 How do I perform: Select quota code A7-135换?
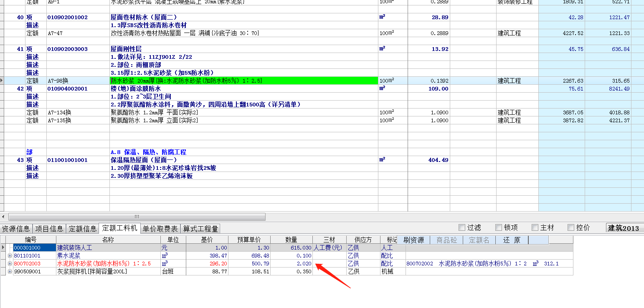point(59,120)
